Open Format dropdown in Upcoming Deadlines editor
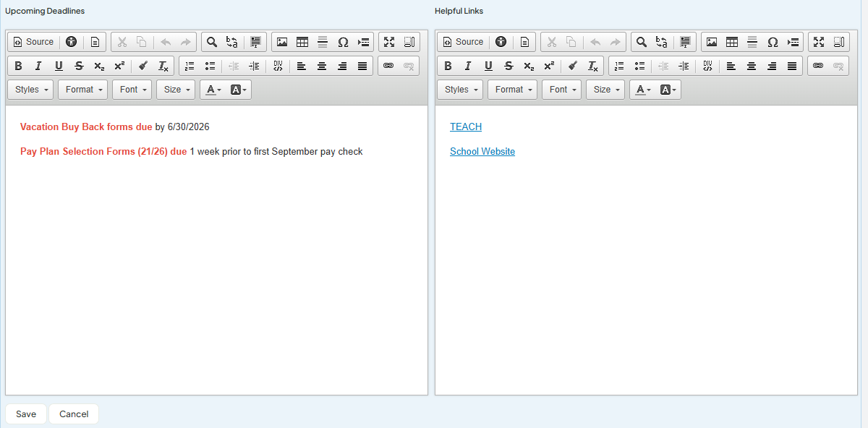This screenshot has height=428, width=868. [x=83, y=90]
